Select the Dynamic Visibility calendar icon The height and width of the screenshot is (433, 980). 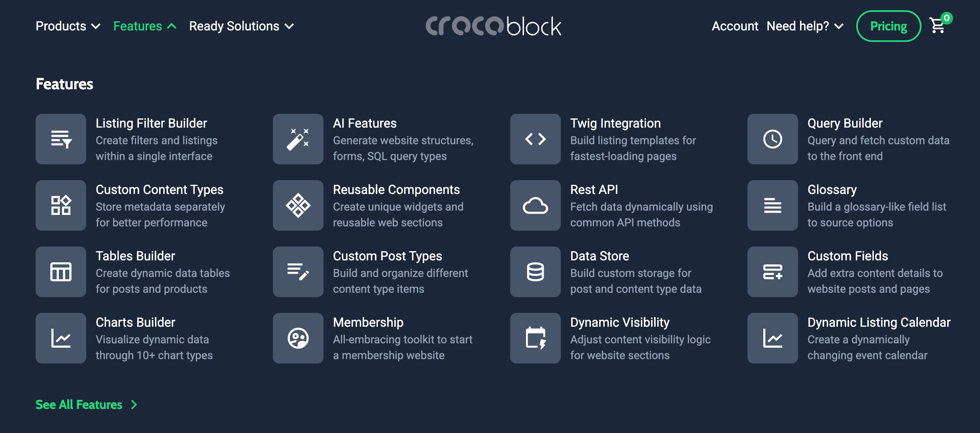535,338
